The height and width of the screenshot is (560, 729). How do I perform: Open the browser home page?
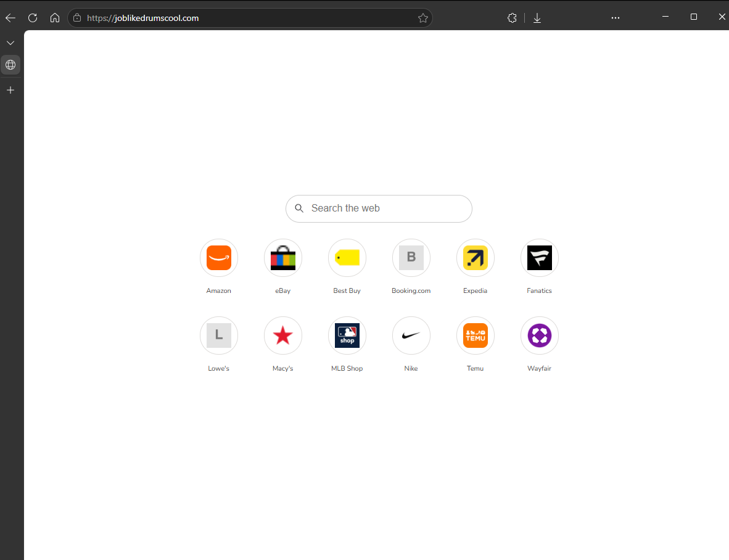(x=55, y=18)
